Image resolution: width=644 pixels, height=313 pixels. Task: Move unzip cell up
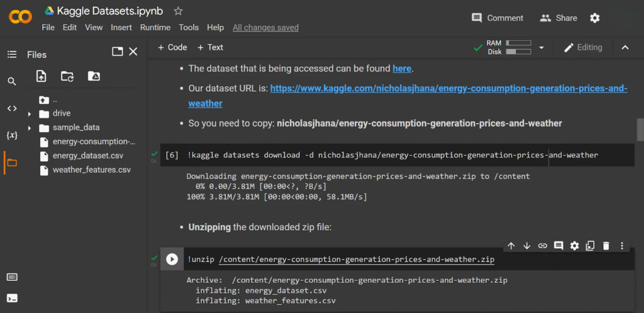(x=511, y=246)
